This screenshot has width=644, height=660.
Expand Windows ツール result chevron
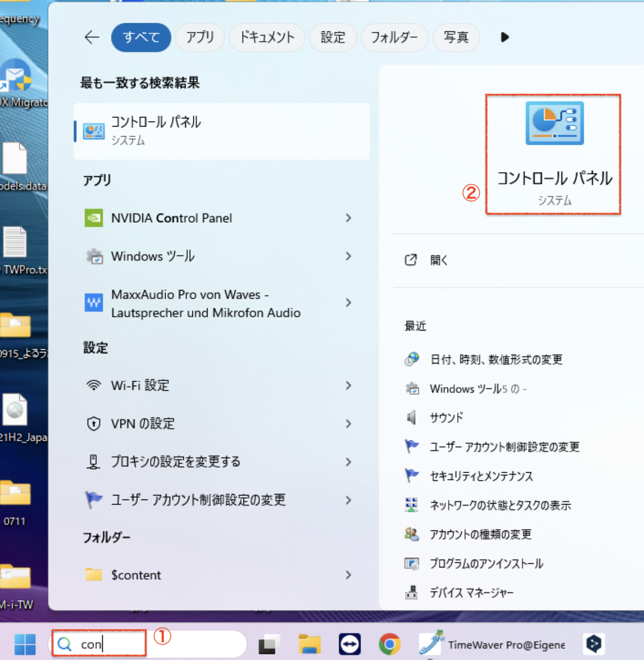(x=348, y=256)
